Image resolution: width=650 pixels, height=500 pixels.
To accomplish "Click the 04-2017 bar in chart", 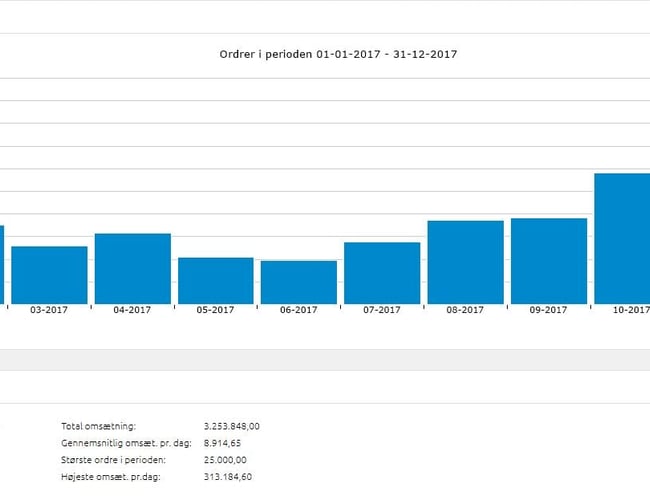I will (133, 269).
